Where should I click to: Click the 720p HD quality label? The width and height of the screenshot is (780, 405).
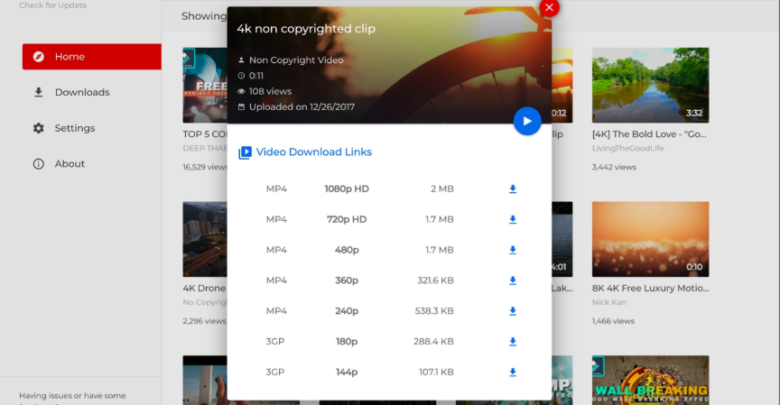[x=347, y=219]
